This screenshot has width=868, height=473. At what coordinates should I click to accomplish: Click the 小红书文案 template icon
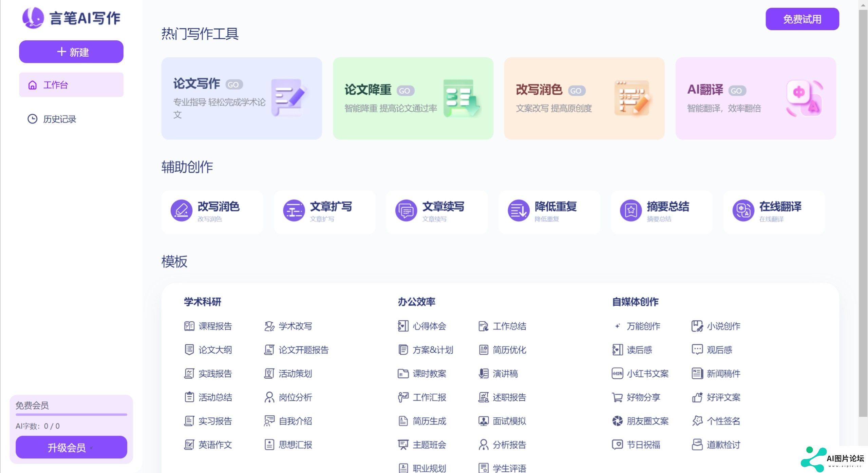617,374
